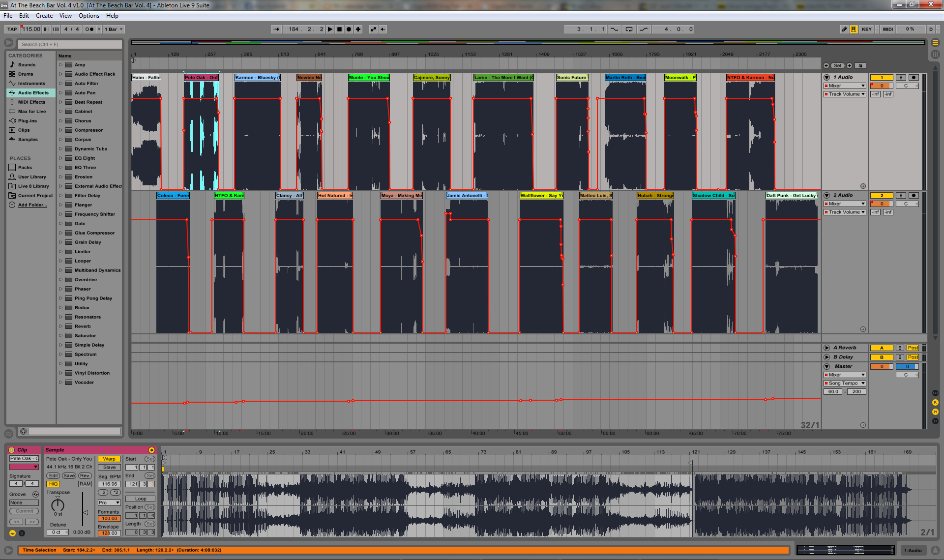The width and height of the screenshot is (944, 560).
Task: Click the Rev. button in Sample box
Action: click(x=85, y=476)
